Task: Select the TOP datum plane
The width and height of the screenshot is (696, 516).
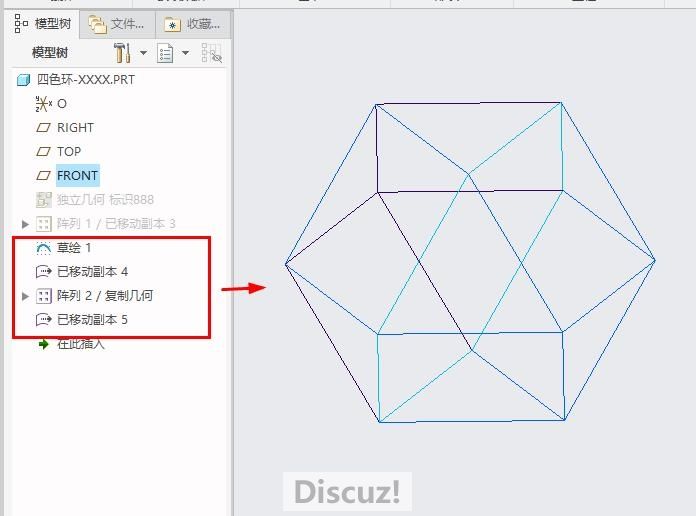Action: tap(69, 152)
